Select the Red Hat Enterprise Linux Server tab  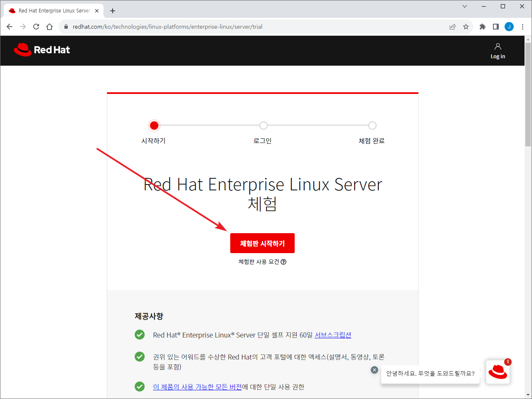[54, 11]
